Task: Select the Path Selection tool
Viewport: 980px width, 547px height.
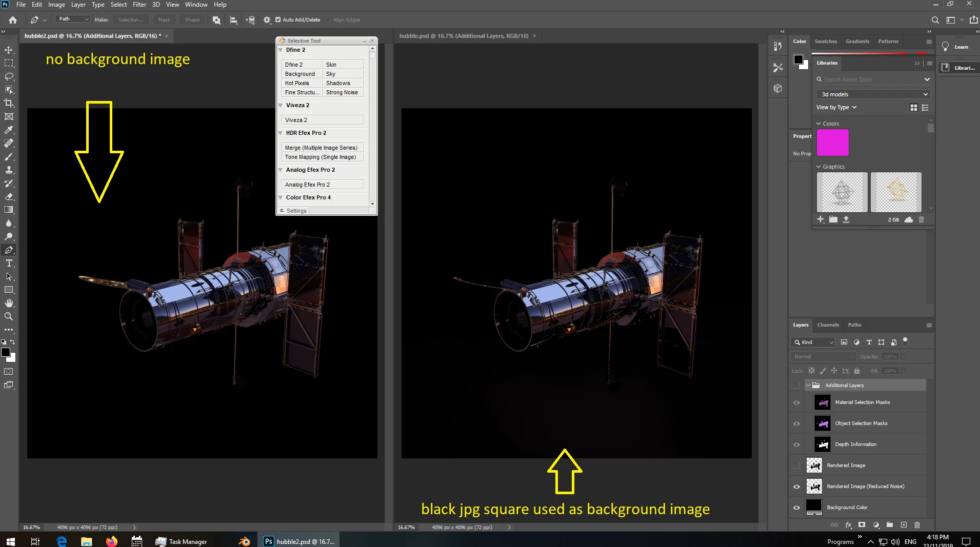Action: click(9, 276)
